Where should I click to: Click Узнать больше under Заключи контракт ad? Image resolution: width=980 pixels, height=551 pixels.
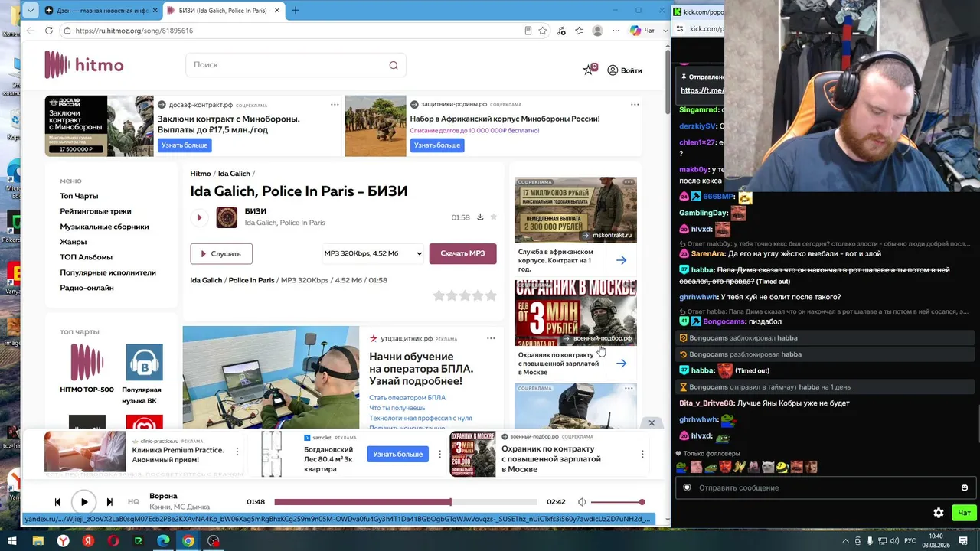(184, 145)
